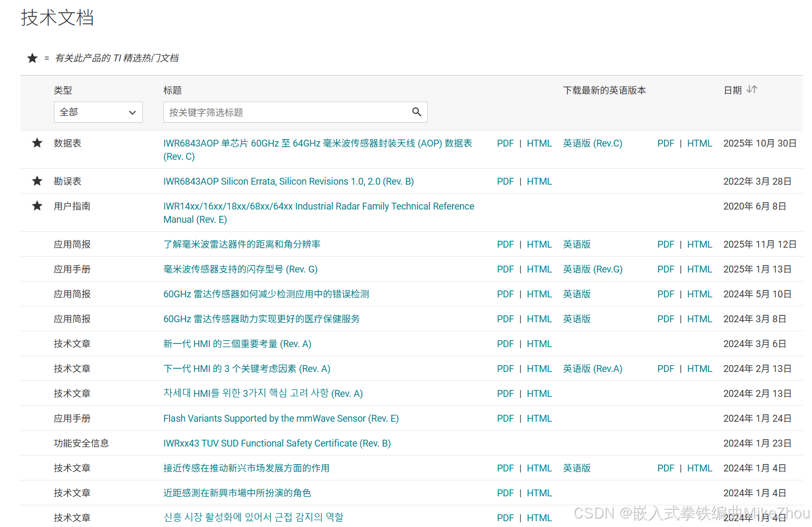
Task: Click Chinese HTML in 医疗保健服务 row
Action: click(x=539, y=319)
